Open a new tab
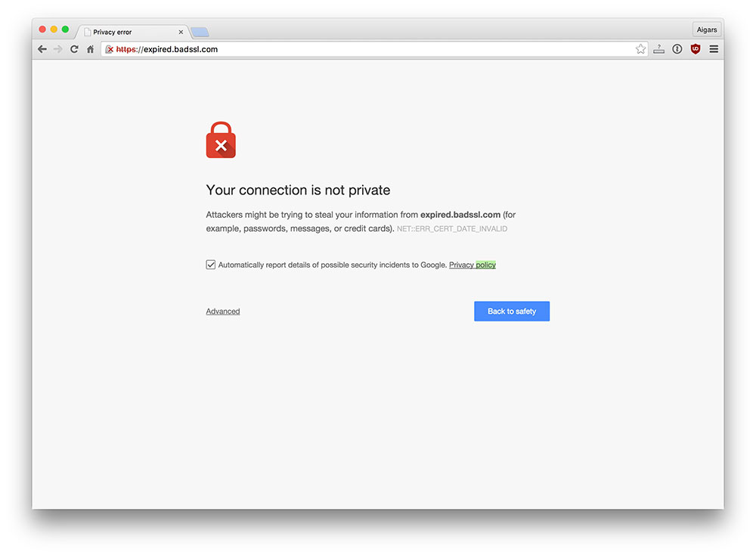The height and width of the screenshot is (555, 756). tap(200, 33)
